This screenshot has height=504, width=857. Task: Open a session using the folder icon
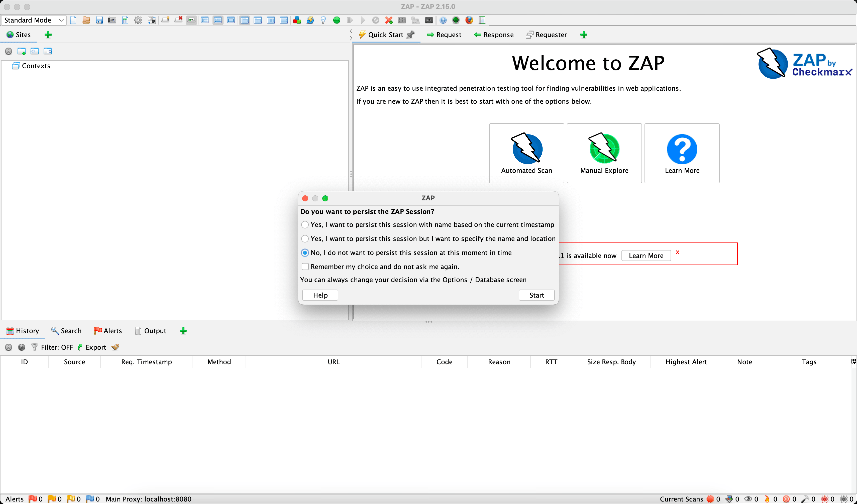coord(86,20)
